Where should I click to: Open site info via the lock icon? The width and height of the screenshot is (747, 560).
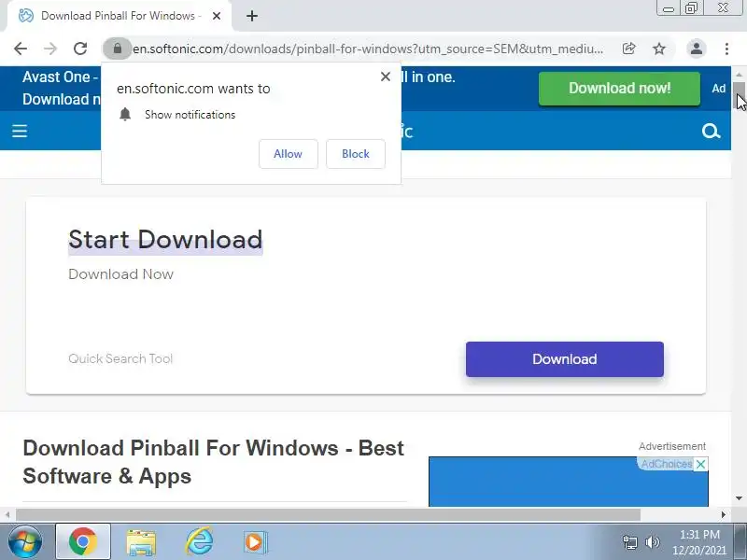118,49
